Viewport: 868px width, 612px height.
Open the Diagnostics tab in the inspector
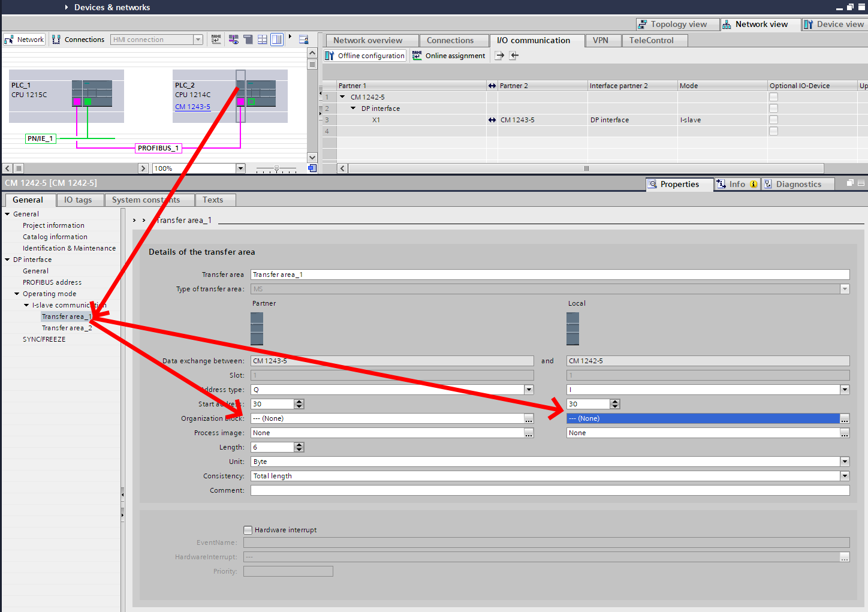click(x=798, y=185)
